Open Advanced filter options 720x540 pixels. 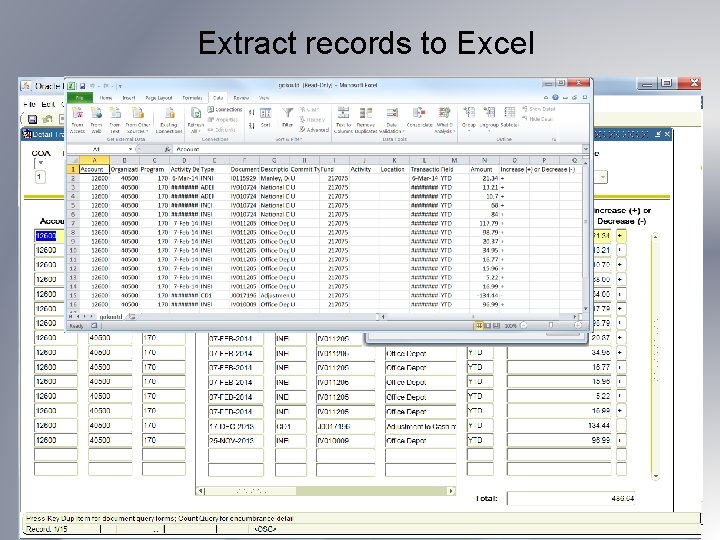[314, 130]
